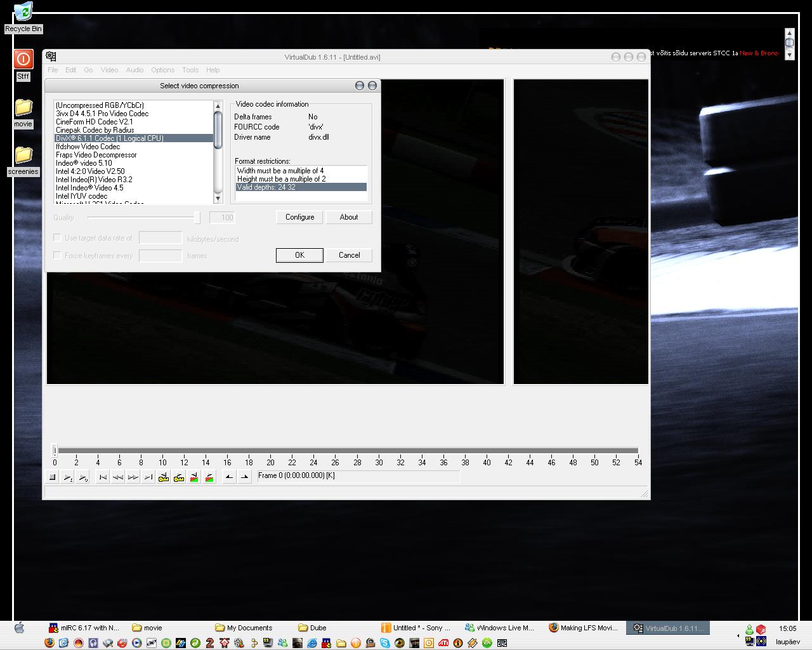Click the kilobytes/second data rate field
Image resolution: width=812 pixels, height=650 pixels.
[160, 238]
